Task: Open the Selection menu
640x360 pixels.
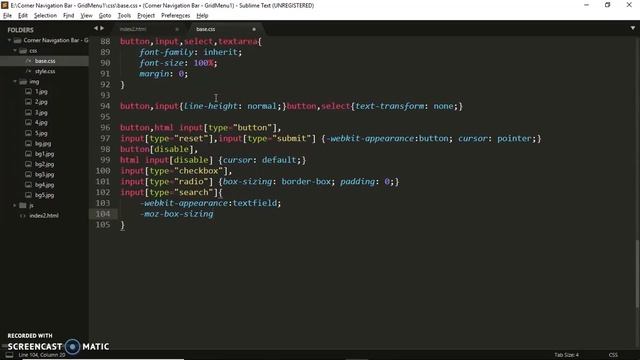Action: coord(45,16)
